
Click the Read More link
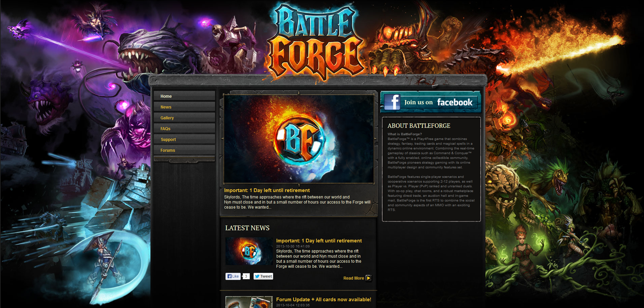point(354,278)
